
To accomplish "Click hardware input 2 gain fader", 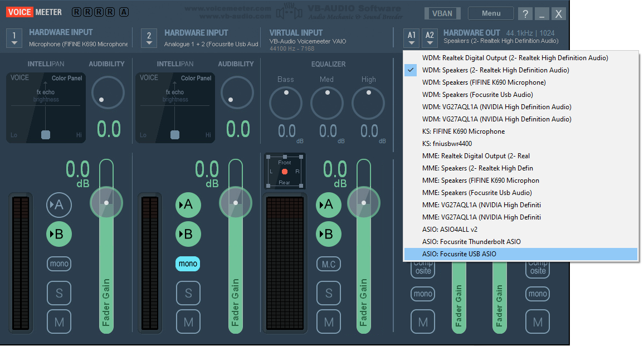I will tap(235, 203).
